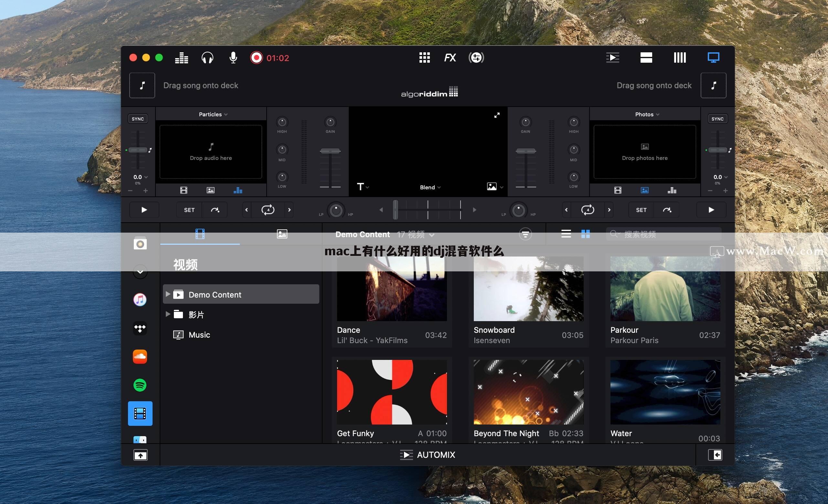Open the Blend transition dropdown
The width and height of the screenshot is (828, 504).
(x=430, y=187)
